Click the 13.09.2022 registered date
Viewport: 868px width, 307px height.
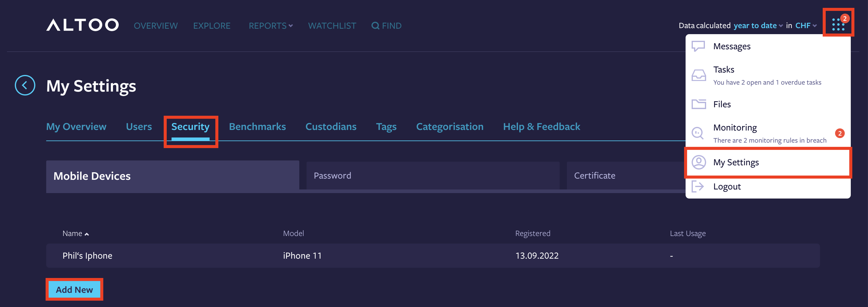coord(537,256)
